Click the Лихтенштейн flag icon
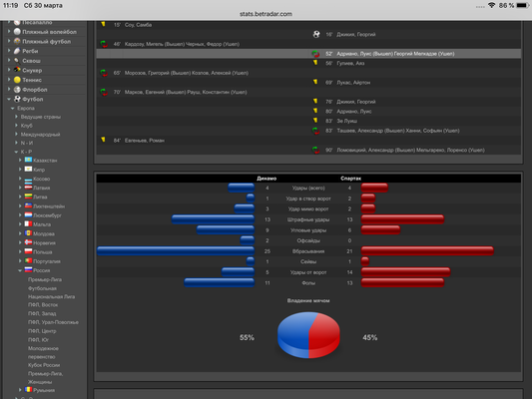 [x=28, y=205]
